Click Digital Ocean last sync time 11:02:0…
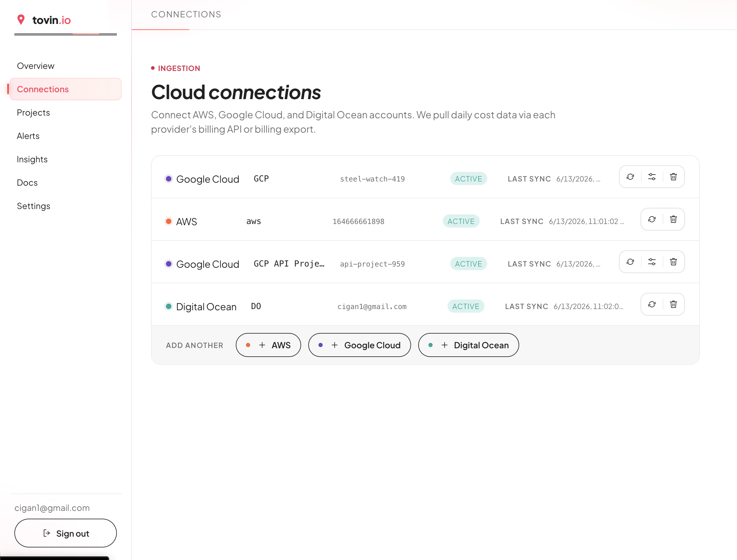The width and height of the screenshot is (737, 560). tap(588, 306)
